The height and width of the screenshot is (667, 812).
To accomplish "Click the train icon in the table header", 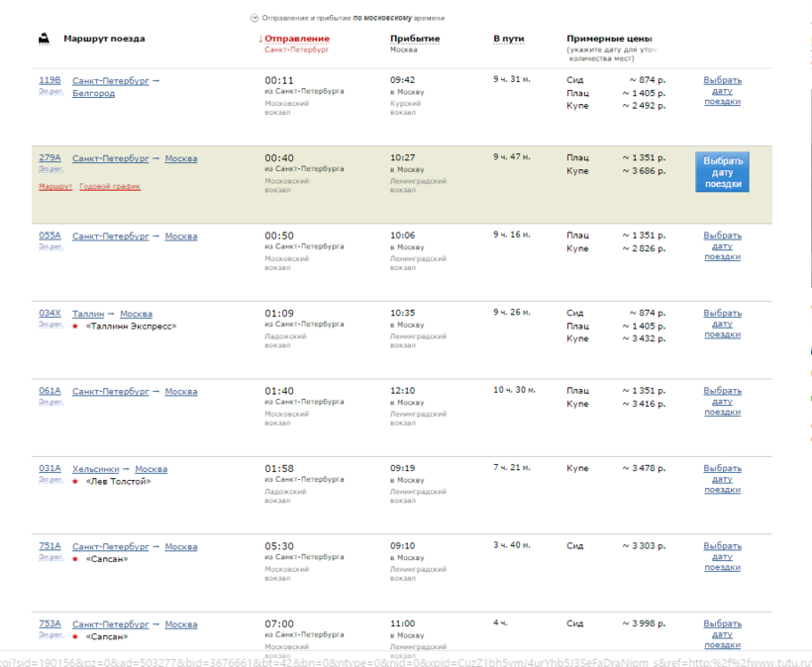I will 45,40.
